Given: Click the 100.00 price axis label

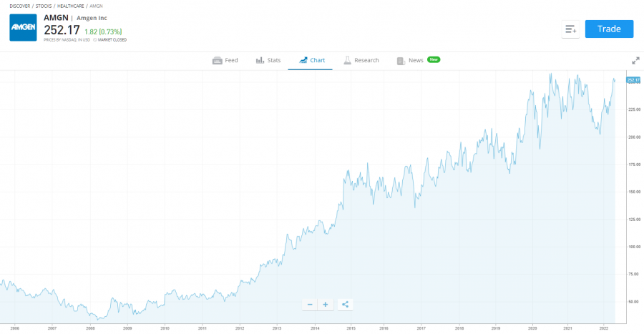Looking at the screenshot, I should coord(634,247).
